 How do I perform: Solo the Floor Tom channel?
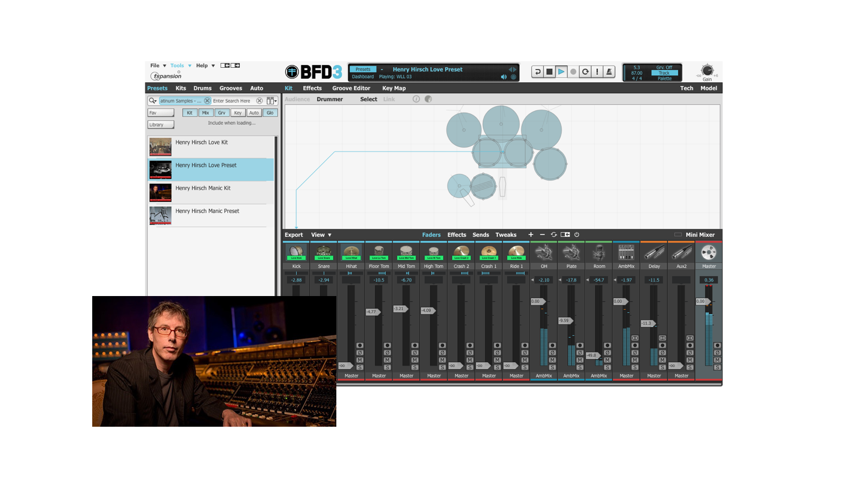point(387,367)
